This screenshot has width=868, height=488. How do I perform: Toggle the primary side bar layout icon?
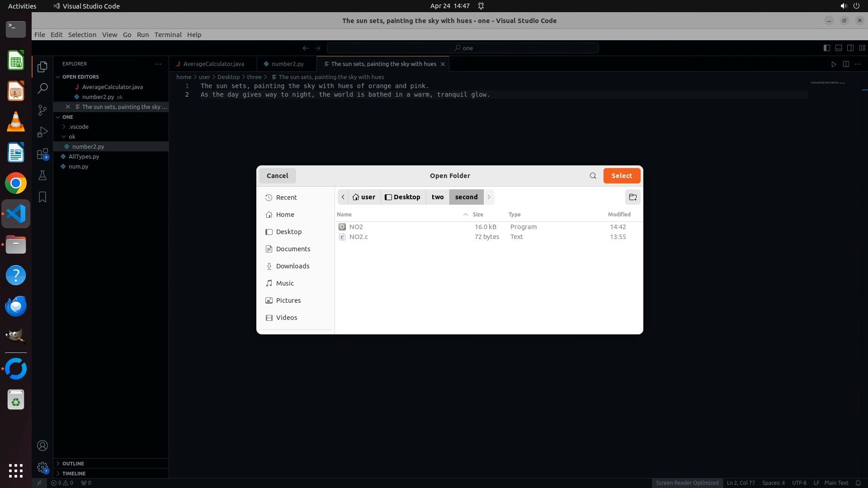click(826, 48)
